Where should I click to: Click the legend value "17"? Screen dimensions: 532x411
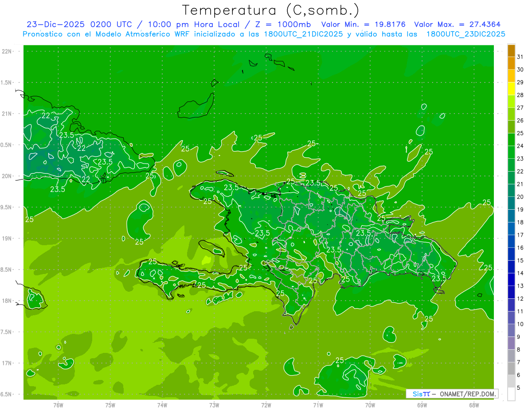point(520,235)
